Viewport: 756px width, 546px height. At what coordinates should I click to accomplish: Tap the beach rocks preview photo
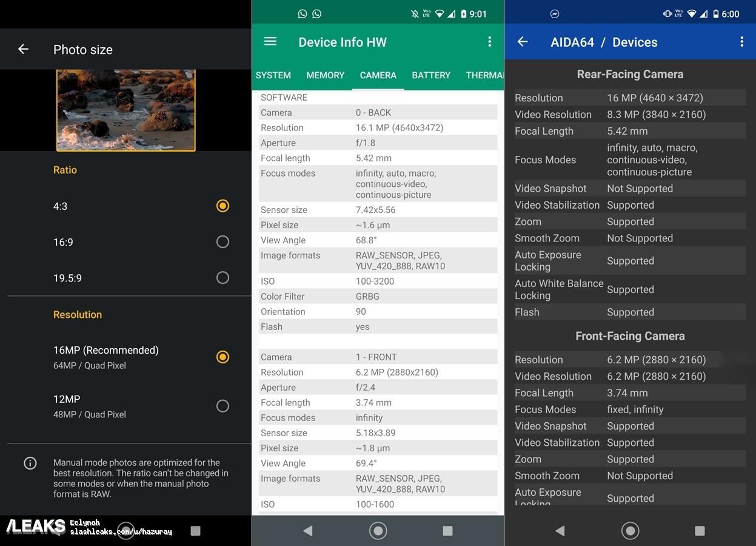pos(126,110)
